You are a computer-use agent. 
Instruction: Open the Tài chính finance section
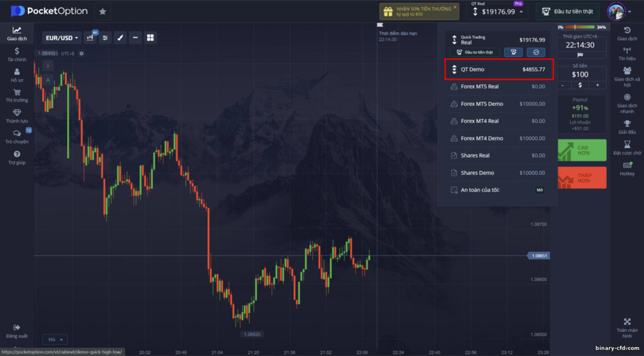click(16, 54)
